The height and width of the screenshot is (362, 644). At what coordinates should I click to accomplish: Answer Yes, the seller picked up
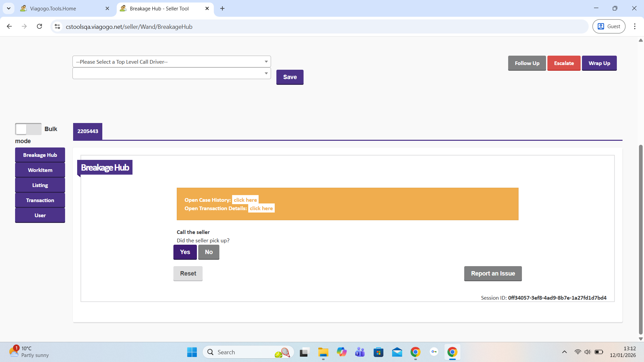pos(185,252)
